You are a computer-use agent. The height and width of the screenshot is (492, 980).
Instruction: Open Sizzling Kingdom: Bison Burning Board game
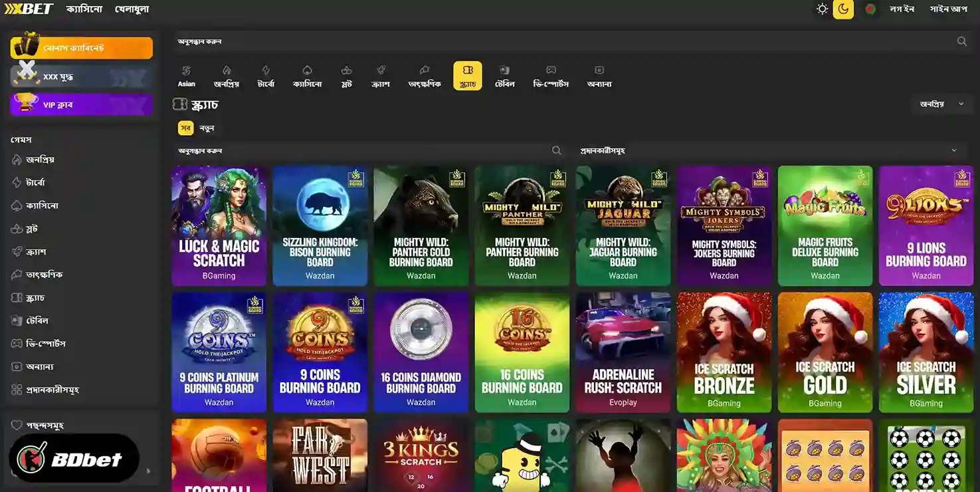[320, 225]
